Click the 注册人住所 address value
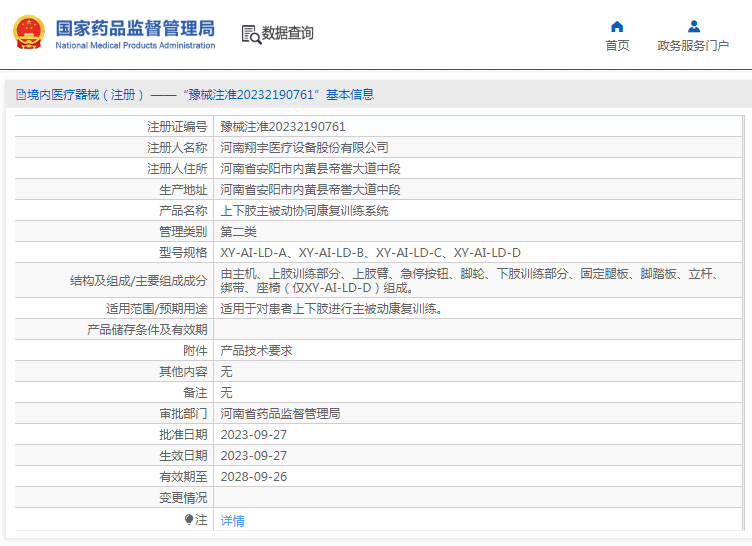Screen dimensions: 752x546 coord(310,169)
